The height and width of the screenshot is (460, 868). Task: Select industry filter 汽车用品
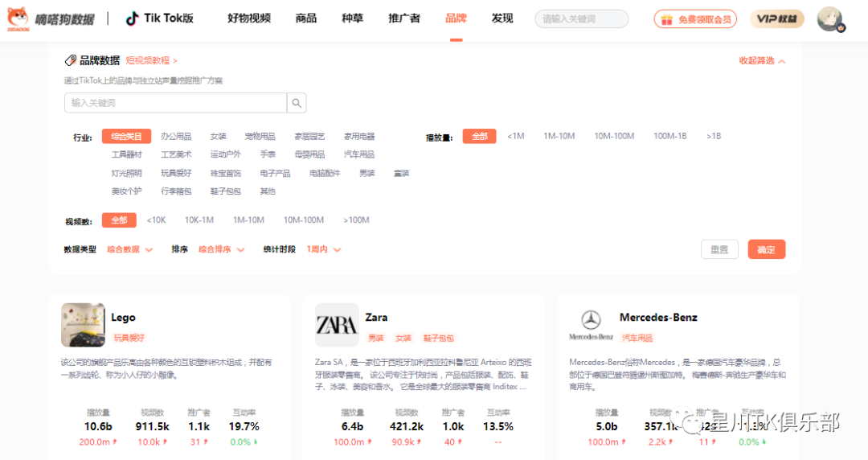[359, 154]
